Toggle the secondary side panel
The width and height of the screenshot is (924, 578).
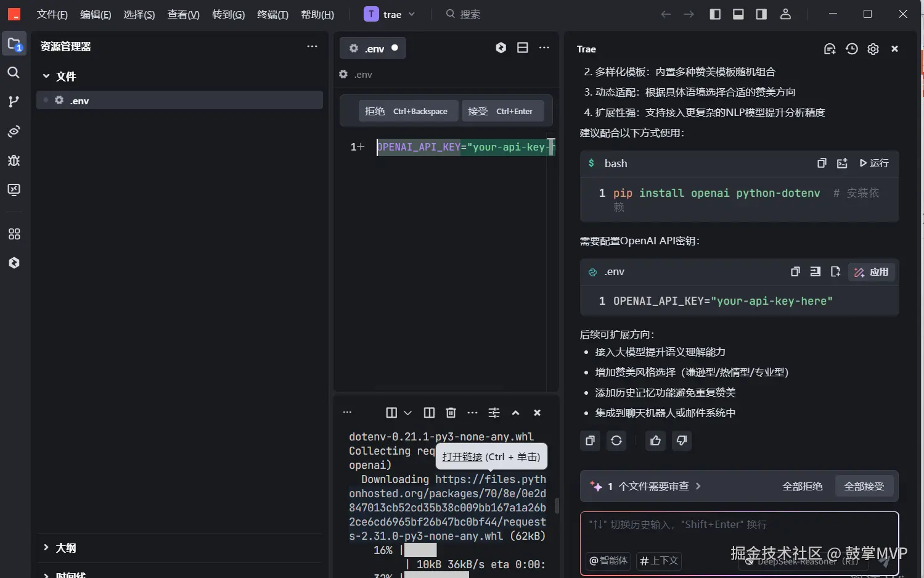click(761, 14)
